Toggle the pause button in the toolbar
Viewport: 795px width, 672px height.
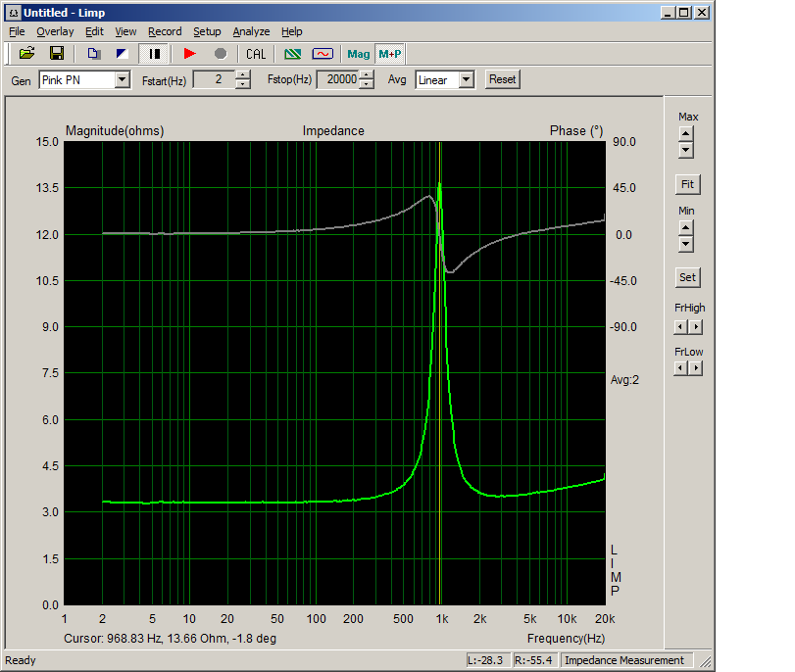tap(154, 54)
